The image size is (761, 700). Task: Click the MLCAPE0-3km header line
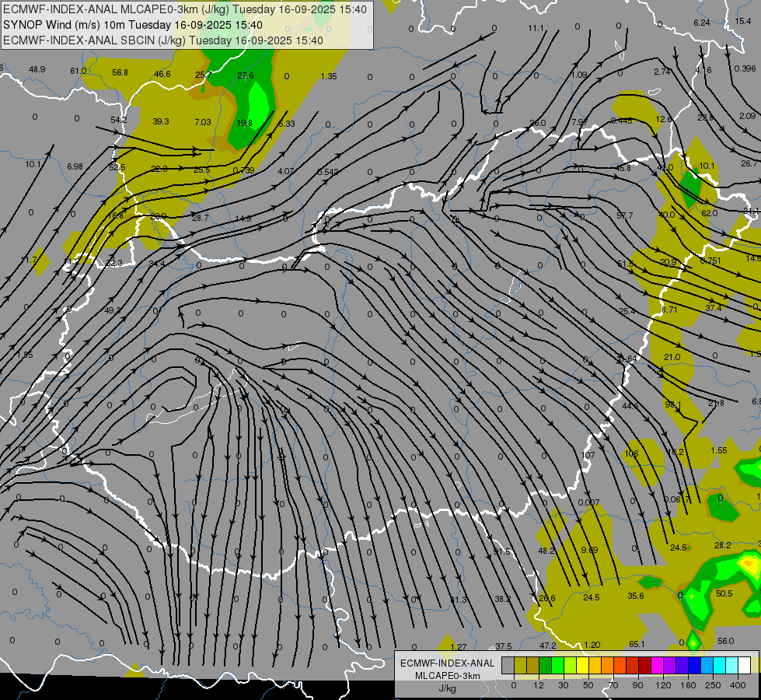pyautogui.click(x=185, y=9)
